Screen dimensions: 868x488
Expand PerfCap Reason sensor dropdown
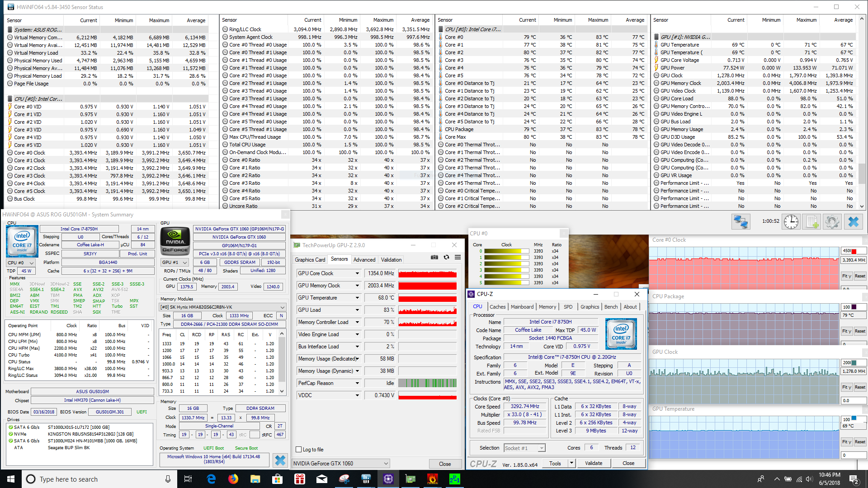tap(357, 383)
